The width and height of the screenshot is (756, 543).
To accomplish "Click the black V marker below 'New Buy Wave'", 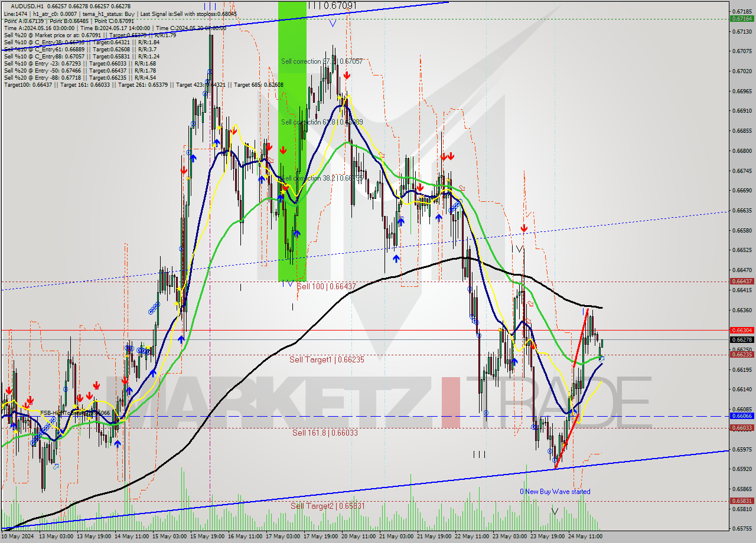I will [555, 511].
